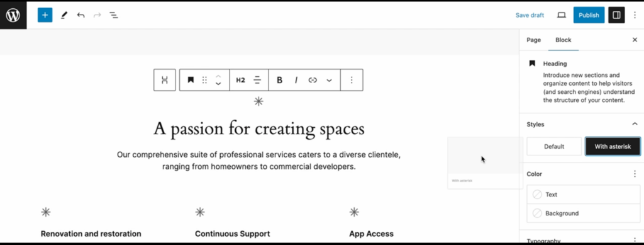Open the block Options three-dot menu
The width and height of the screenshot is (644, 245).
352,80
